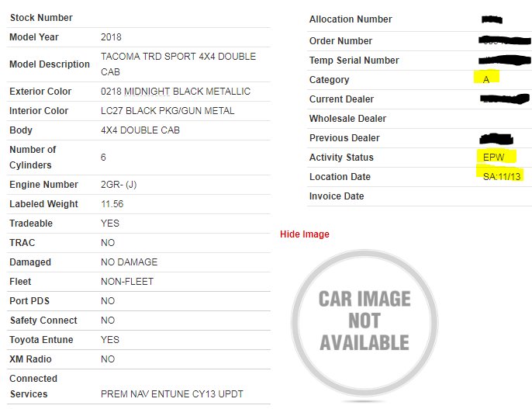Click the Hide Image link
Image resolution: width=532 pixels, height=409 pixels.
pyautogui.click(x=304, y=234)
